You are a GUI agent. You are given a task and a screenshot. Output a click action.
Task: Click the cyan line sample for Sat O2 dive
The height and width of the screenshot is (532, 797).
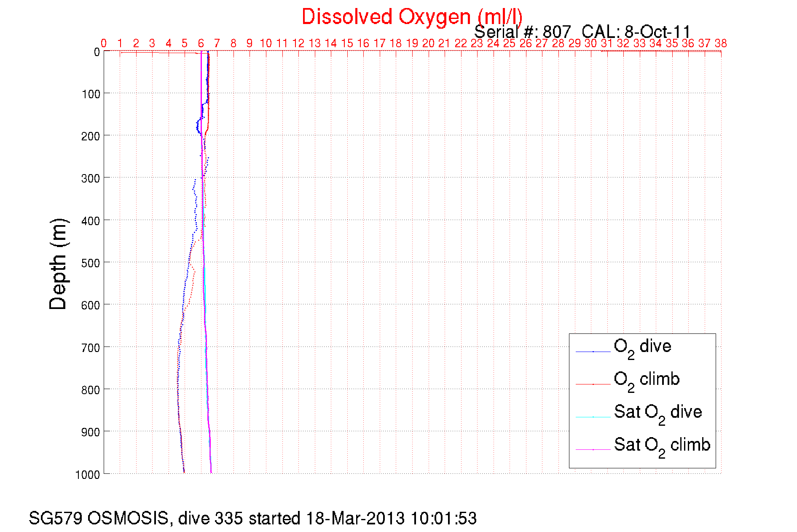tap(593, 417)
